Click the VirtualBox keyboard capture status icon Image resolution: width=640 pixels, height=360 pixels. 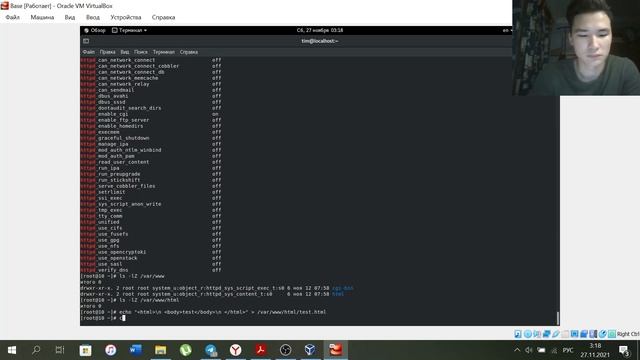point(612,334)
